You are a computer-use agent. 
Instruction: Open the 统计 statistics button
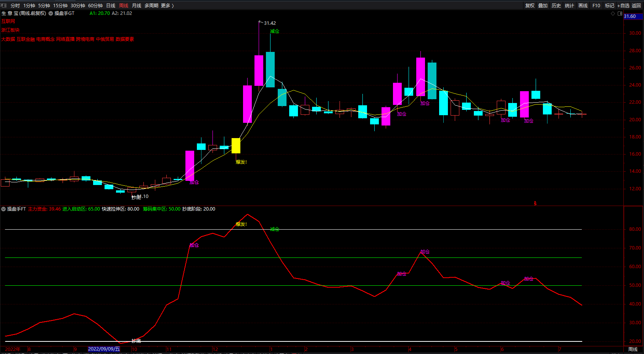pos(570,6)
